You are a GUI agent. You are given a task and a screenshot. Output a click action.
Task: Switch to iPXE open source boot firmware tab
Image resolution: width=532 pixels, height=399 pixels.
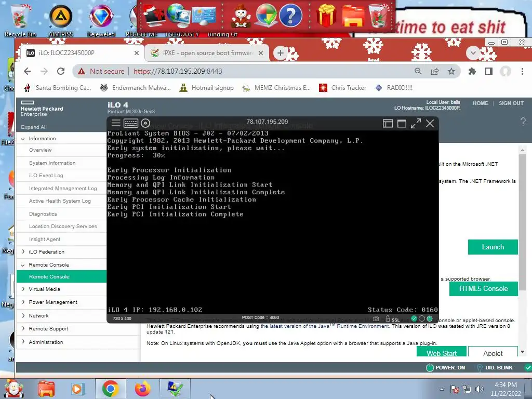pos(207,53)
